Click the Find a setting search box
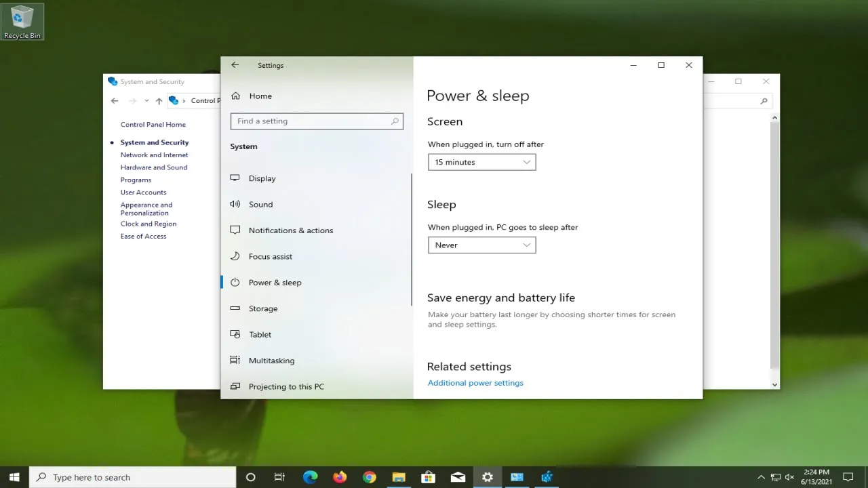 317,121
